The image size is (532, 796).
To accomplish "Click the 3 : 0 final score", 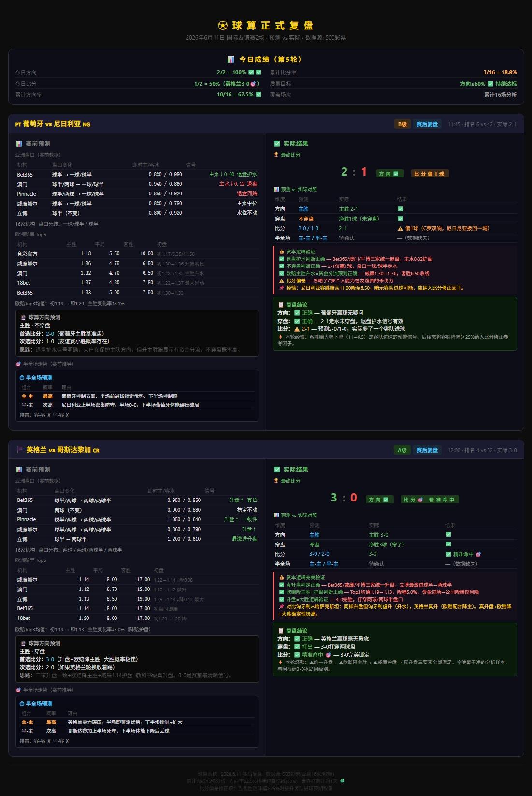I will 344,498.
